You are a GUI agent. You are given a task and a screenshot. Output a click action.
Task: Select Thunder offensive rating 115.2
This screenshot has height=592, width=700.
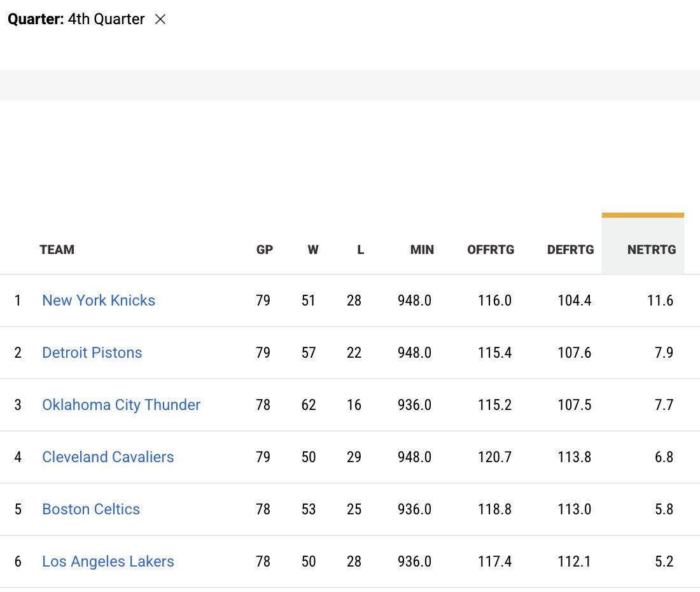pos(494,405)
